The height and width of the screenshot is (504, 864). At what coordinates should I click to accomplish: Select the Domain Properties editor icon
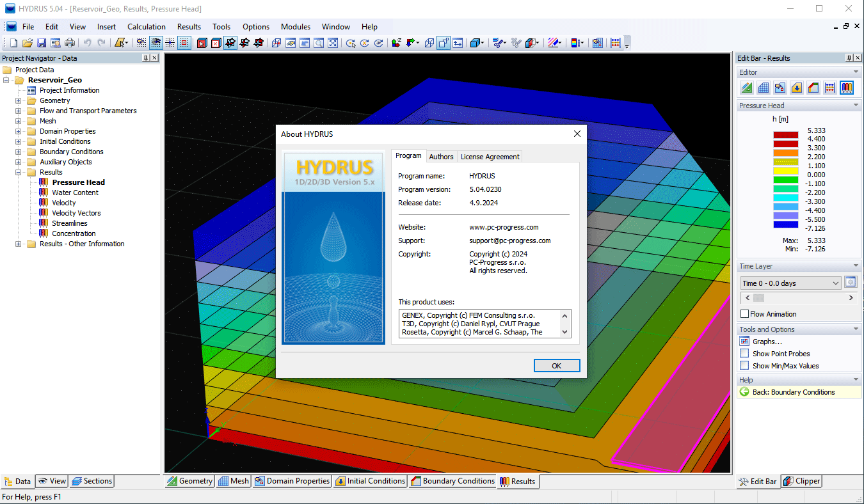click(x=780, y=88)
